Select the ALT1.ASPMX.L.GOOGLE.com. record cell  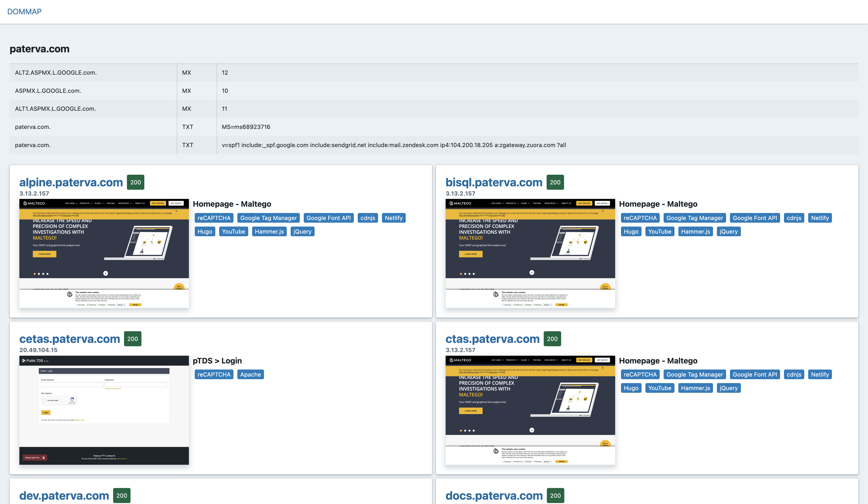pos(93,109)
